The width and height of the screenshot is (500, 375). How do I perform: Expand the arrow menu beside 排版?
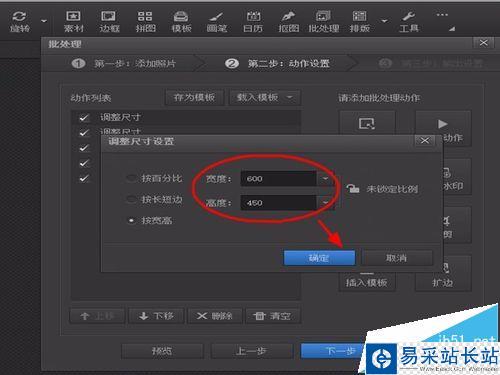[x=384, y=21]
